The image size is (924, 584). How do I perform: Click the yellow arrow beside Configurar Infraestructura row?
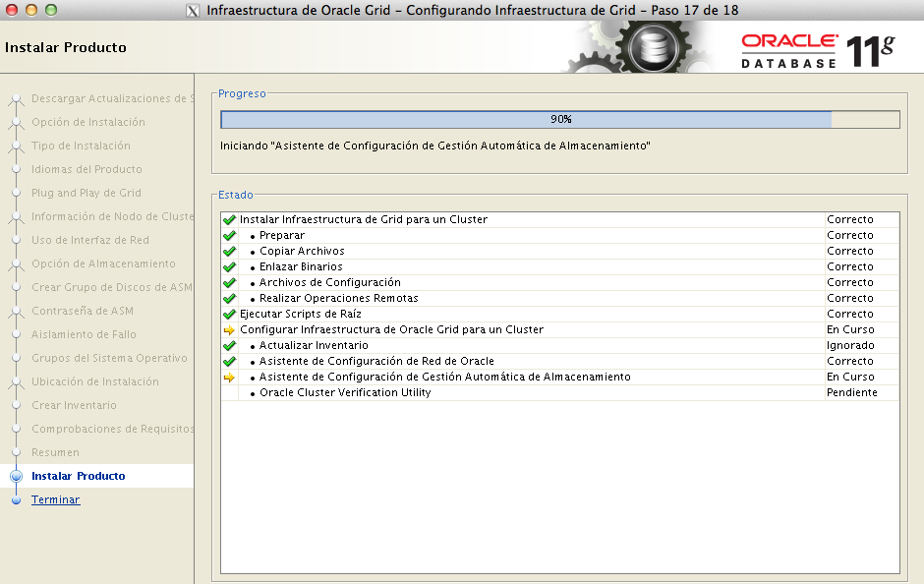229,330
